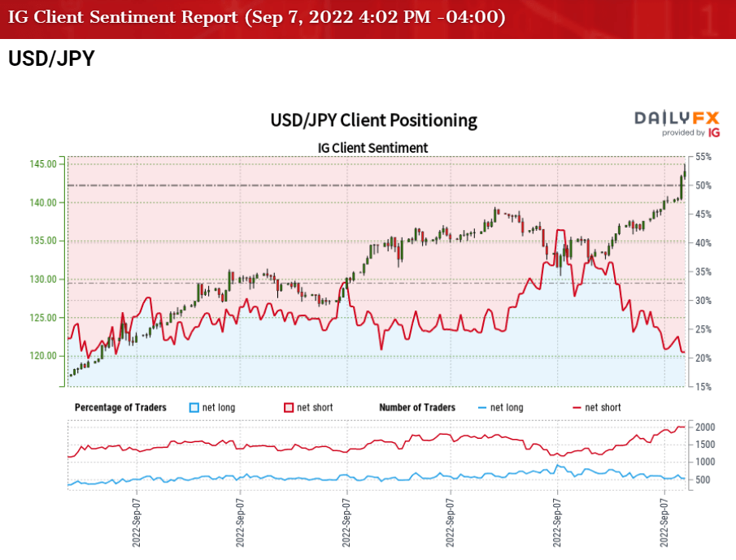The image size is (736, 560).
Task: Click the IG logo next to 'provided by'
Action: (714, 132)
